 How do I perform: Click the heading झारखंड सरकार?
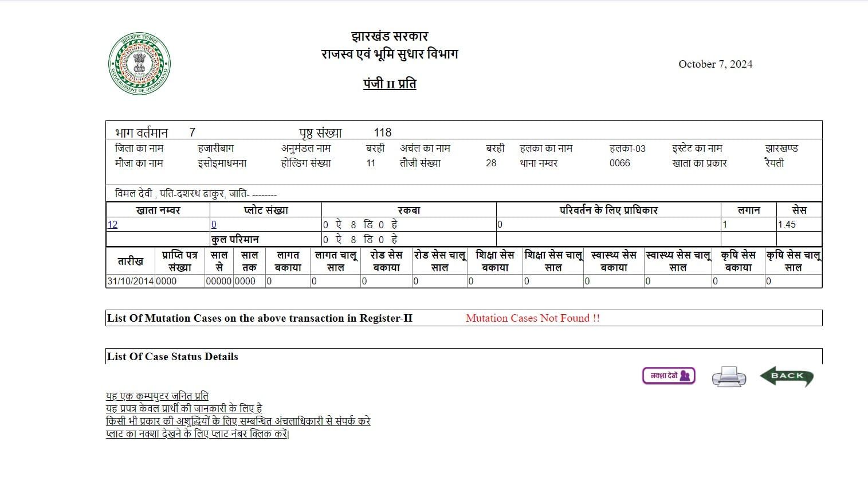point(390,36)
